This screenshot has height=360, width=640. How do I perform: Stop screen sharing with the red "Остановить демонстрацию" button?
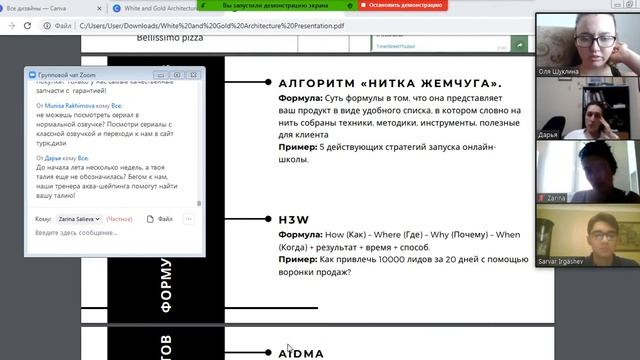pos(403,5)
